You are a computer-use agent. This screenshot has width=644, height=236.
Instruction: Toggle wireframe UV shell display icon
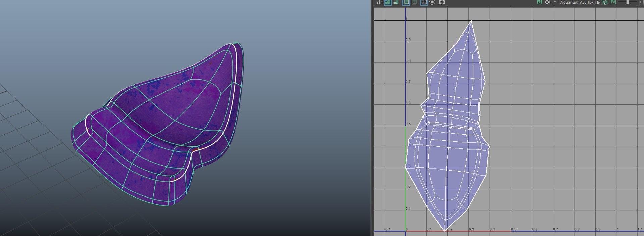point(380,2)
